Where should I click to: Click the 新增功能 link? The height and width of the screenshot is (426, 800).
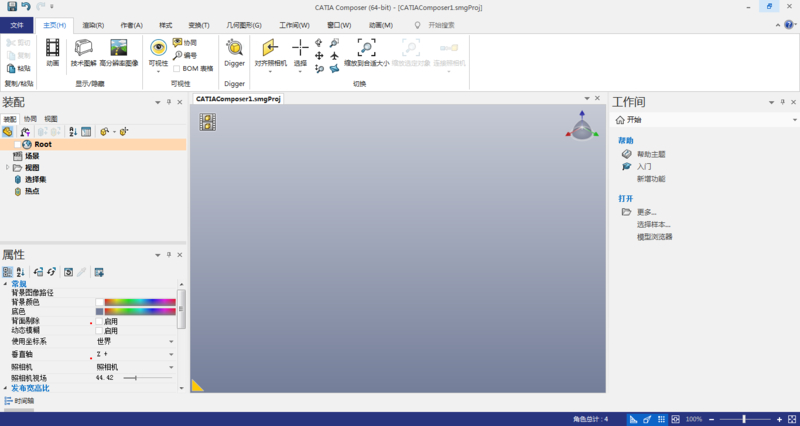click(x=651, y=179)
